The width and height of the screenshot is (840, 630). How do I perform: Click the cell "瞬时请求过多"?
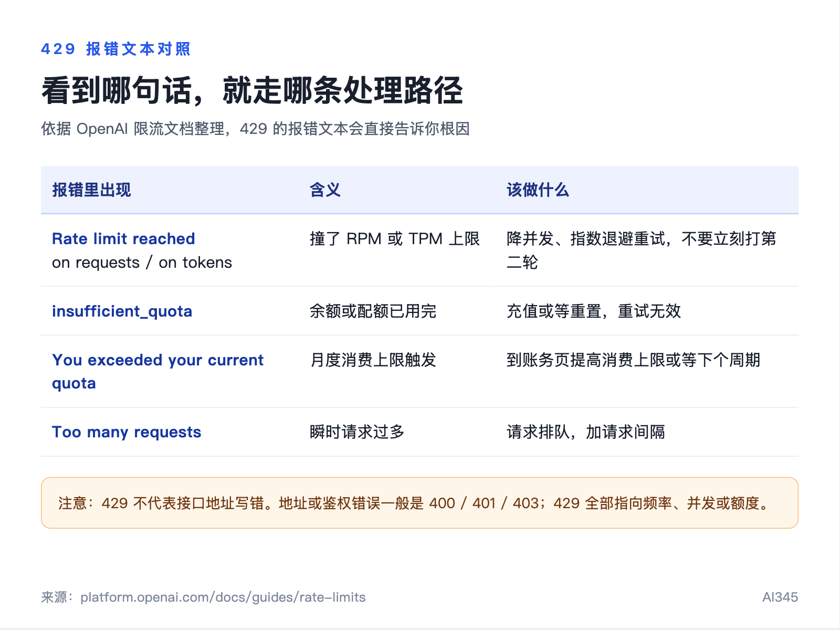357,432
